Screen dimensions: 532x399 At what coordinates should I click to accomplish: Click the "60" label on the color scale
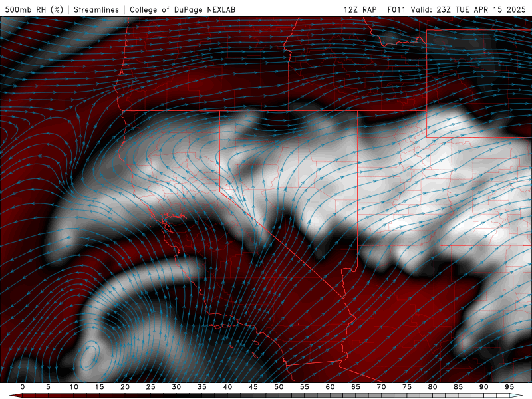coord(330,387)
